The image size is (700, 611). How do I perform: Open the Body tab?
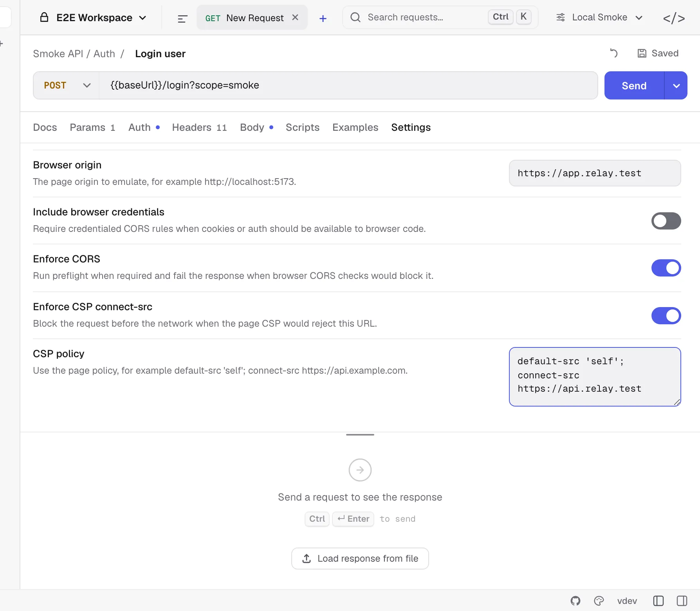[257, 127]
